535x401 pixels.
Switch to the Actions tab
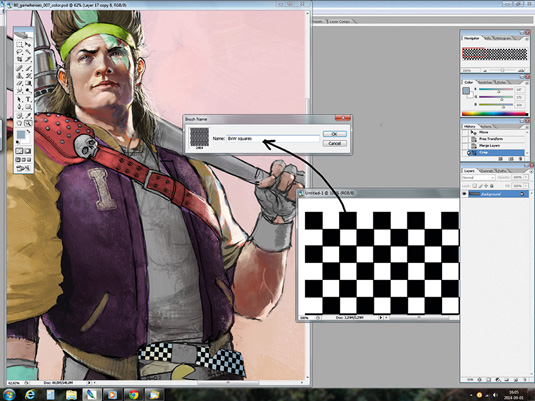click(486, 126)
